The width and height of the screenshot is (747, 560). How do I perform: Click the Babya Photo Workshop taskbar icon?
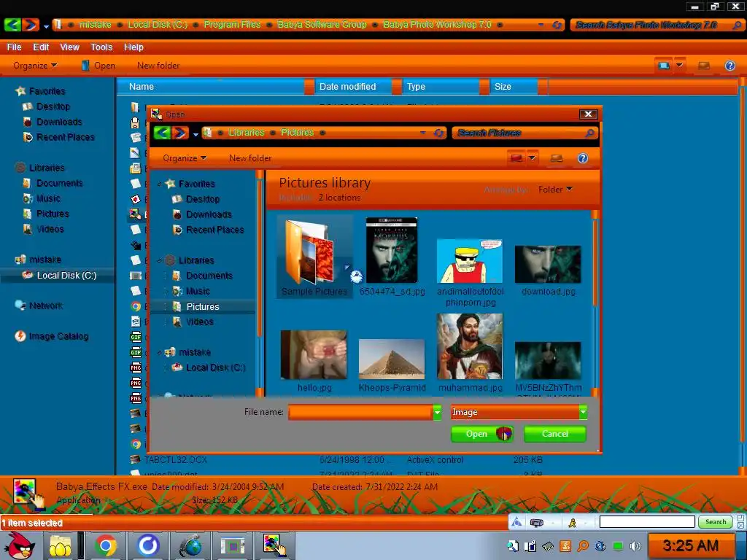point(274,545)
